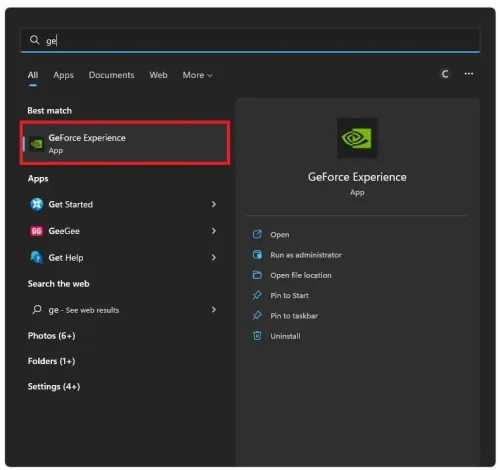500x470 pixels.
Task: Choose Run as administrator
Action: [306, 255]
